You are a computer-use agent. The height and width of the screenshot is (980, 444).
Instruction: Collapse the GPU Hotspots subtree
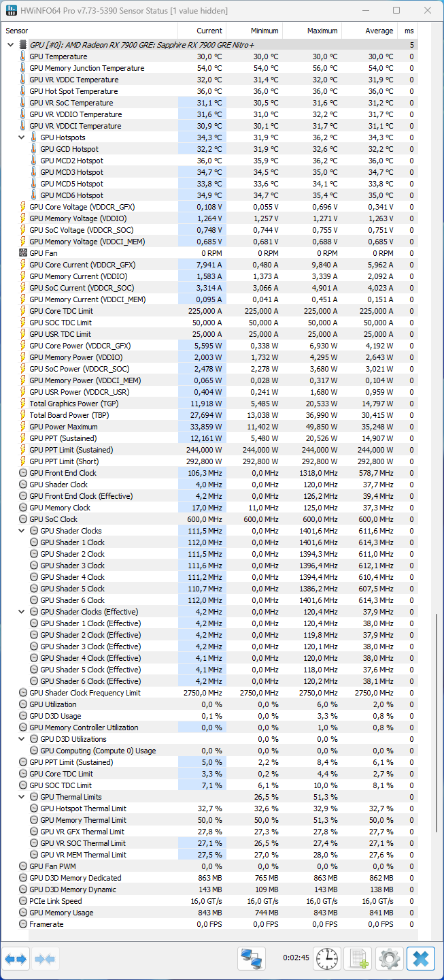(22, 137)
